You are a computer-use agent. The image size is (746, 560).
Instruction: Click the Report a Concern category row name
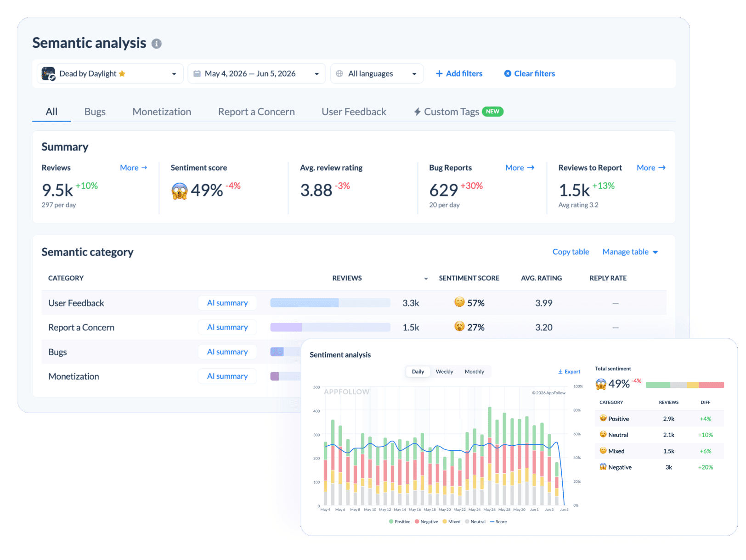(81, 327)
